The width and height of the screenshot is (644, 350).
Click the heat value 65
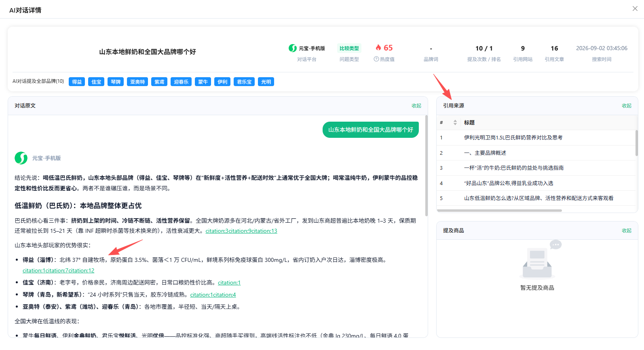[388, 48]
